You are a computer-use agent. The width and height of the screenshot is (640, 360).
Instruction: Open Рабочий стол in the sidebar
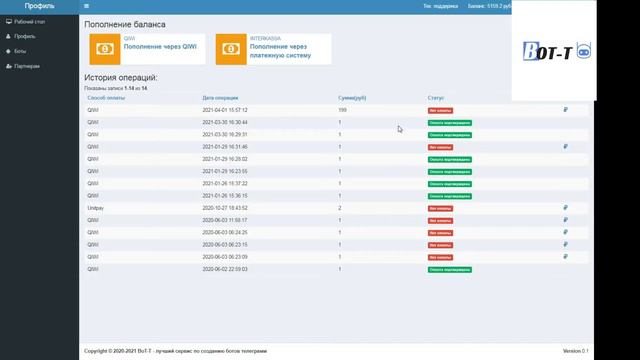click(x=29, y=22)
